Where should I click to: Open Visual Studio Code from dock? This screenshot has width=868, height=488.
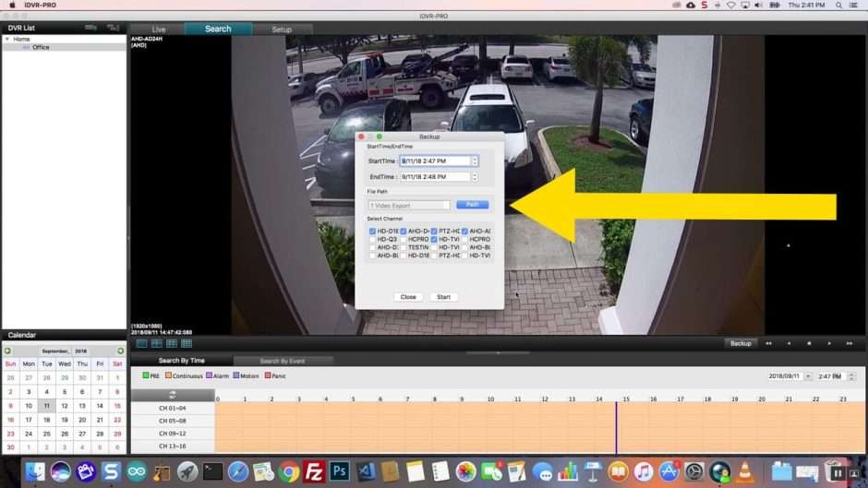366,472
